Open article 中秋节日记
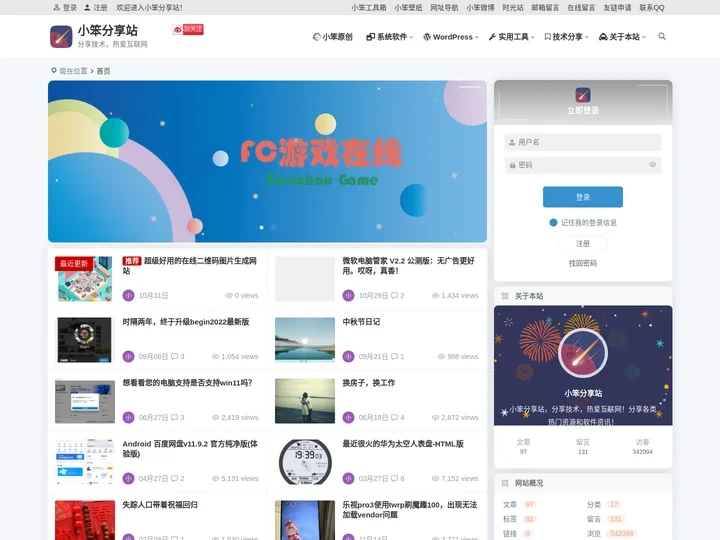Screen dimensions: 720x540 (x=361, y=321)
